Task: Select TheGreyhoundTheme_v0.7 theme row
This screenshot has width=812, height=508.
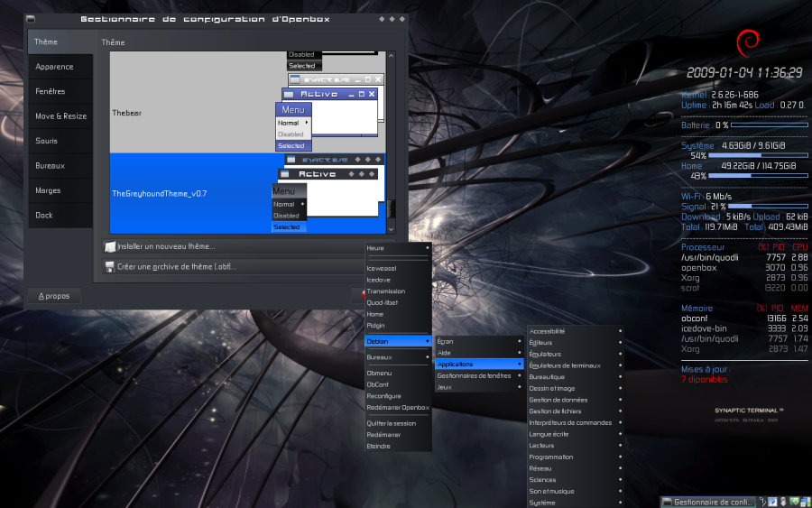Action: pos(247,193)
